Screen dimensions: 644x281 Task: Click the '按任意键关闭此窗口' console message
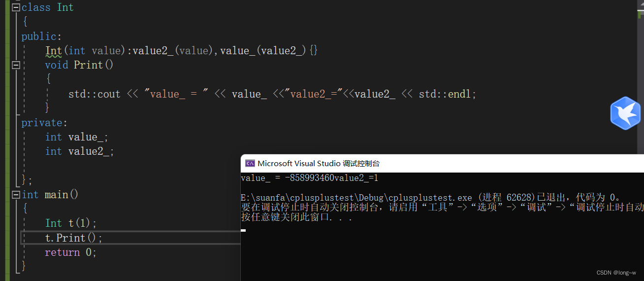296,217
